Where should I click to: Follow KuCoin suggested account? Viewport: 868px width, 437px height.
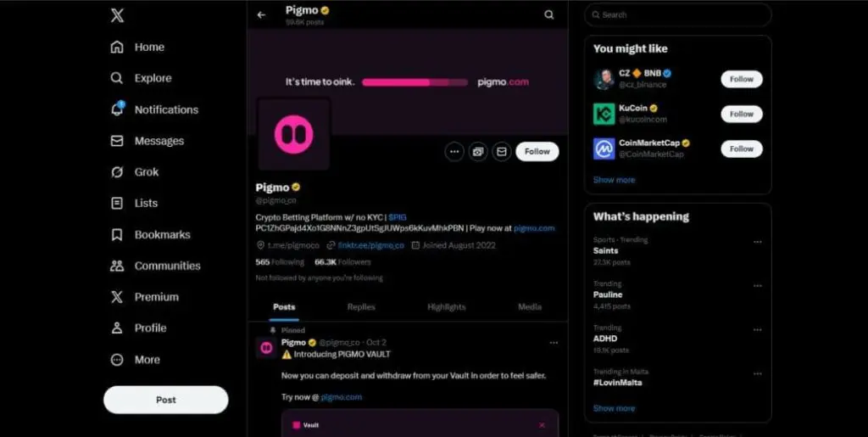[x=741, y=114]
